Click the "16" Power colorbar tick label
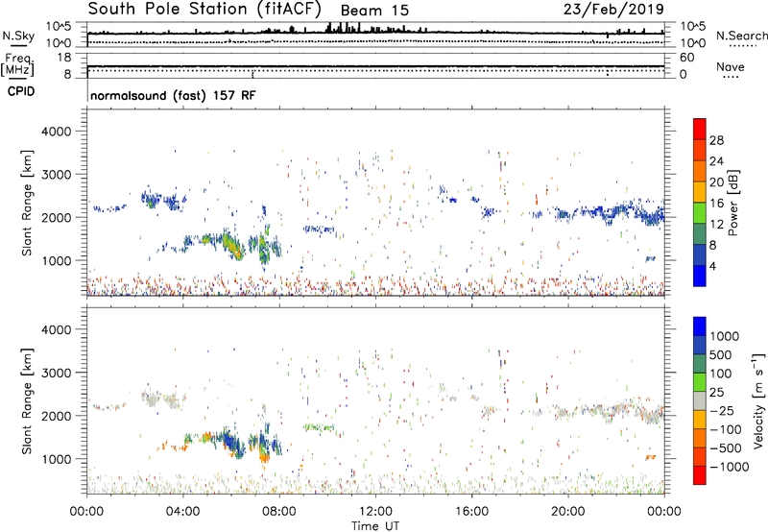The image size is (768, 532). [x=716, y=203]
